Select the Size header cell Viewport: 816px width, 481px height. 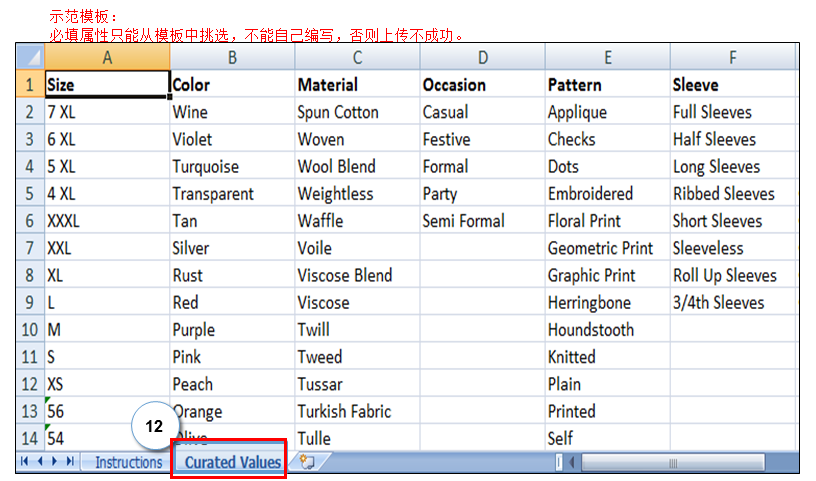point(107,84)
